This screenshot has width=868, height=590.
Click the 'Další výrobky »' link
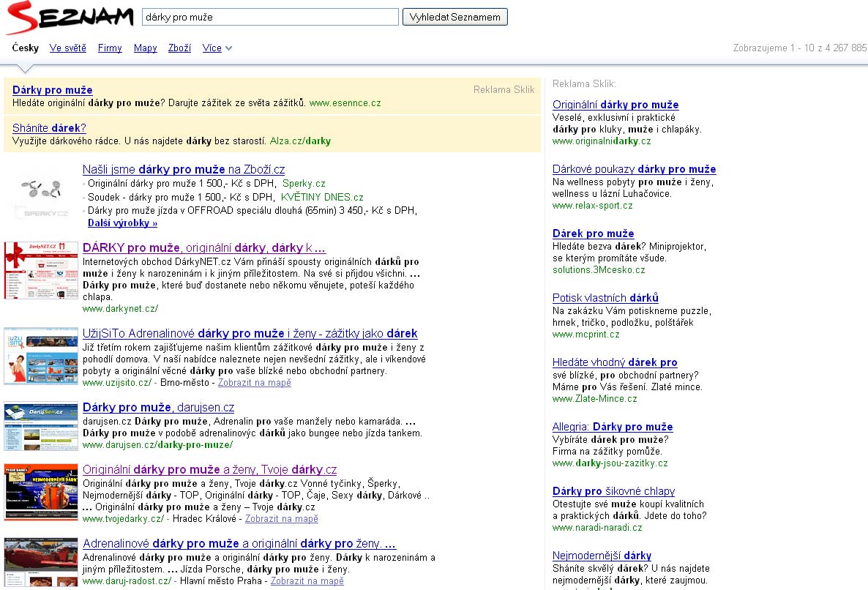(122, 223)
